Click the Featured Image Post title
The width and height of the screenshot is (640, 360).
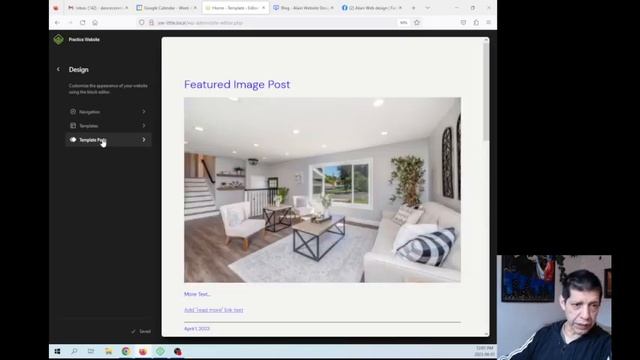point(237,84)
